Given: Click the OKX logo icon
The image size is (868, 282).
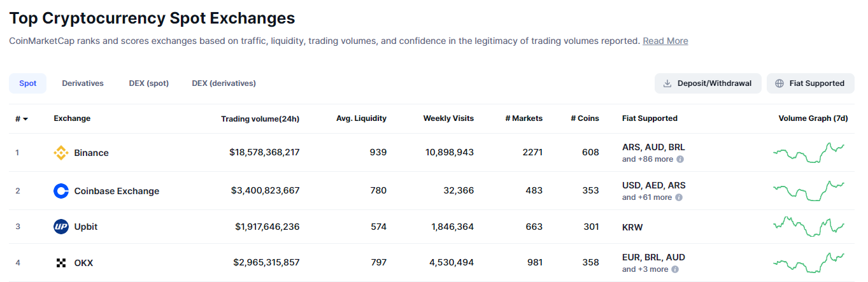Looking at the screenshot, I should 61,263.
